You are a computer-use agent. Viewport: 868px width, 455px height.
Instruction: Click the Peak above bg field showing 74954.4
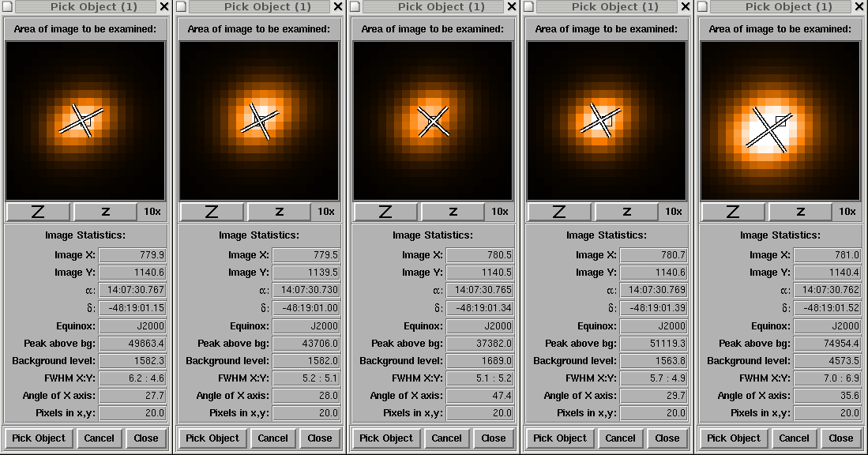827,344
